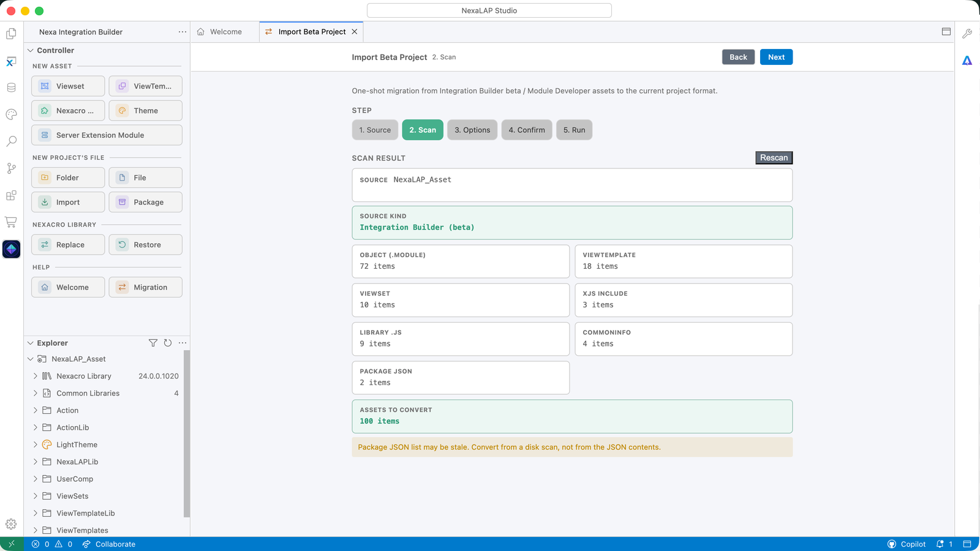
Task: Close the Import Beta Project tab
Action: pyautogui.click(x=355, y=32)
